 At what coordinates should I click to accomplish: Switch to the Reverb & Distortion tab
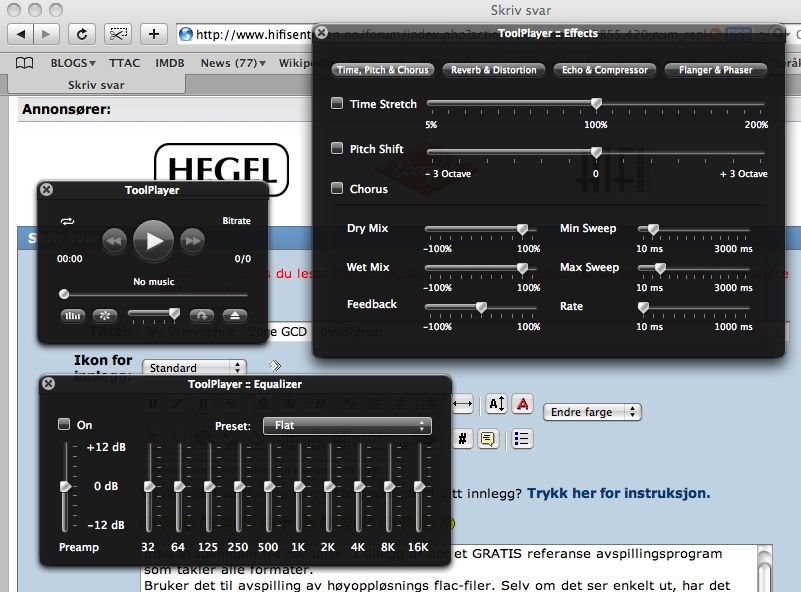pyautogui.click(x=494, y=70)
